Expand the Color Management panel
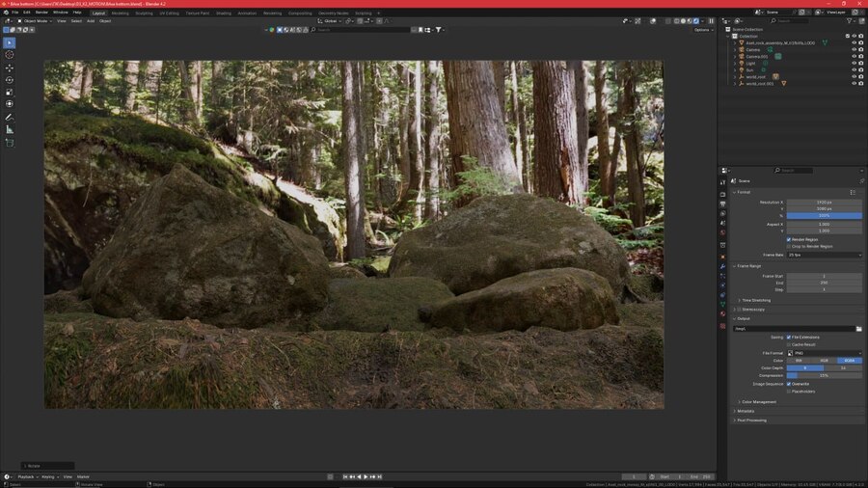 pyautogui.click(x=758, y=401)
